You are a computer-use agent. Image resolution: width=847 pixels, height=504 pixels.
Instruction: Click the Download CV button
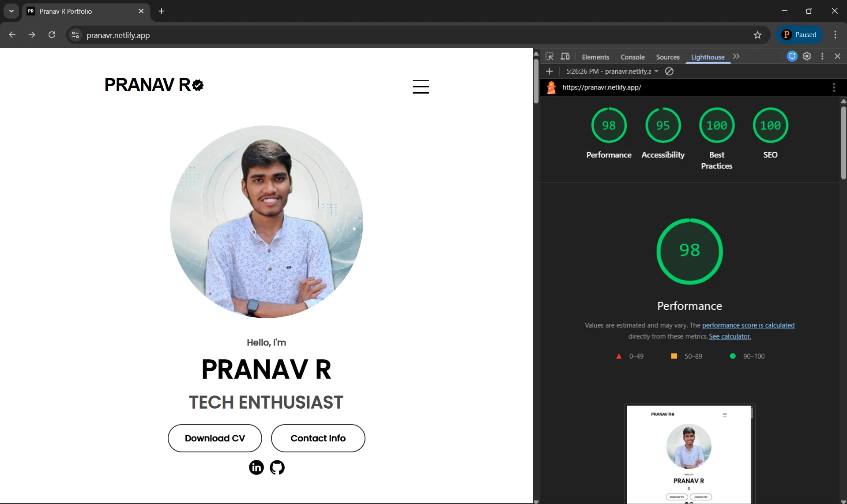215,438
